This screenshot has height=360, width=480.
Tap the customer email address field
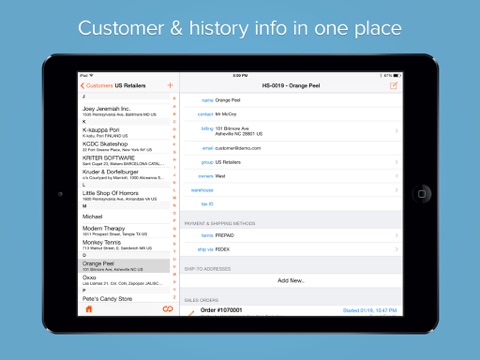tap(292, 148)
